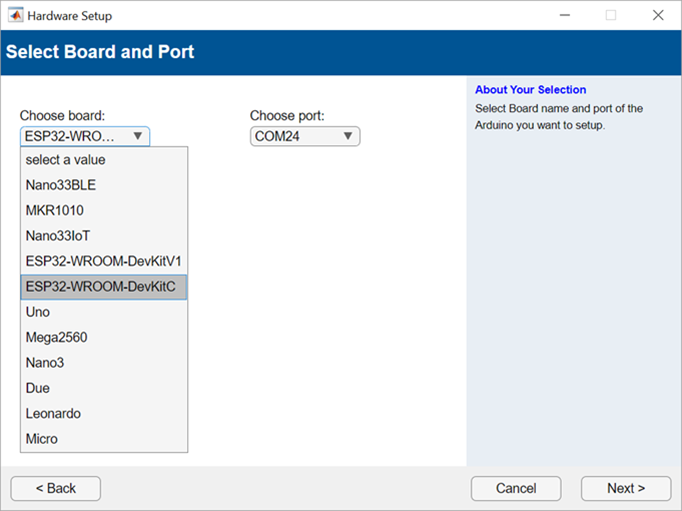The width and height of the screenshot is (682, 511).
Task: Go to previous step with Back button
Action: tap(56, 488)
